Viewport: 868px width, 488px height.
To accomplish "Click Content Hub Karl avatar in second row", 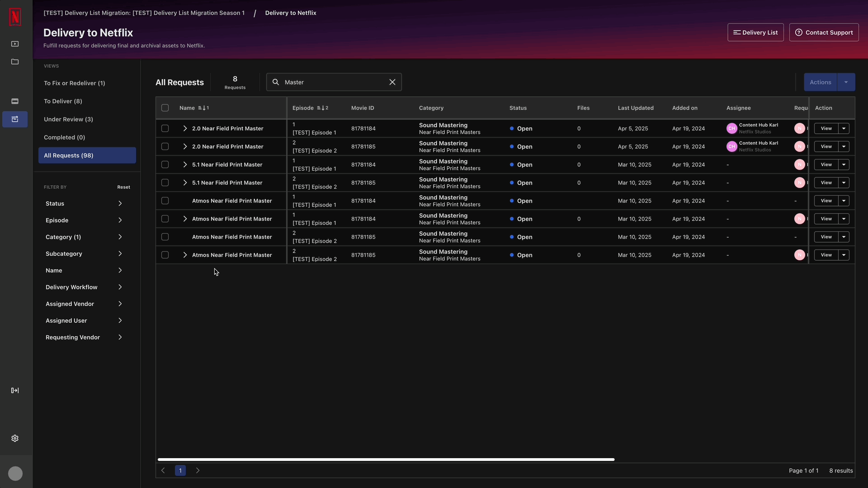I will 731,146.
